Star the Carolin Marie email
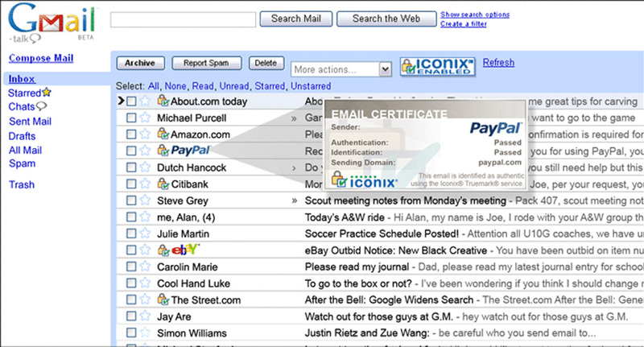The width and height of the screenshot is (644, 347). tap(145, 266)
